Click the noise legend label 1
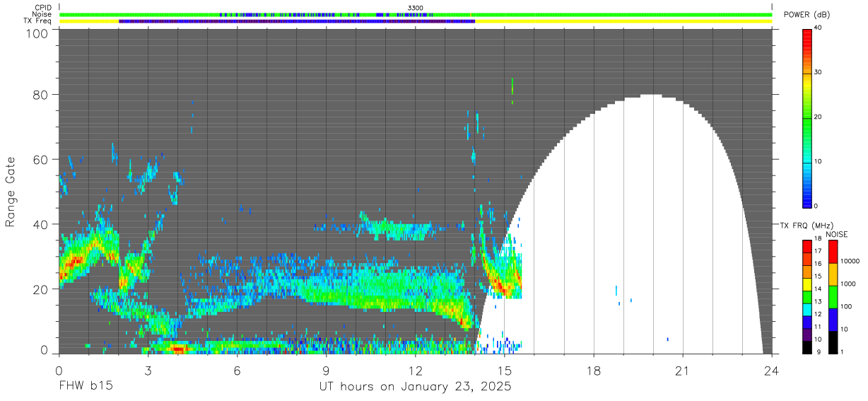The height and width of the screenshot is (401, 868). (842, 351)
